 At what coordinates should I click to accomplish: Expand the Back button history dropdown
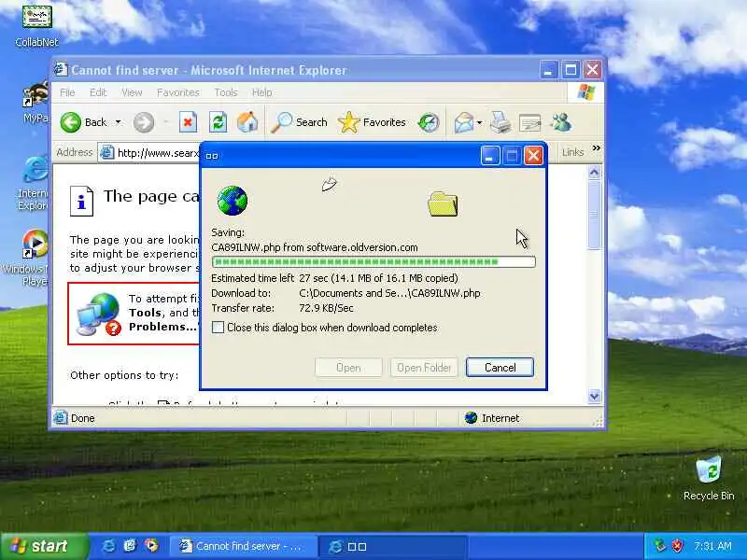tap(119, 122)
